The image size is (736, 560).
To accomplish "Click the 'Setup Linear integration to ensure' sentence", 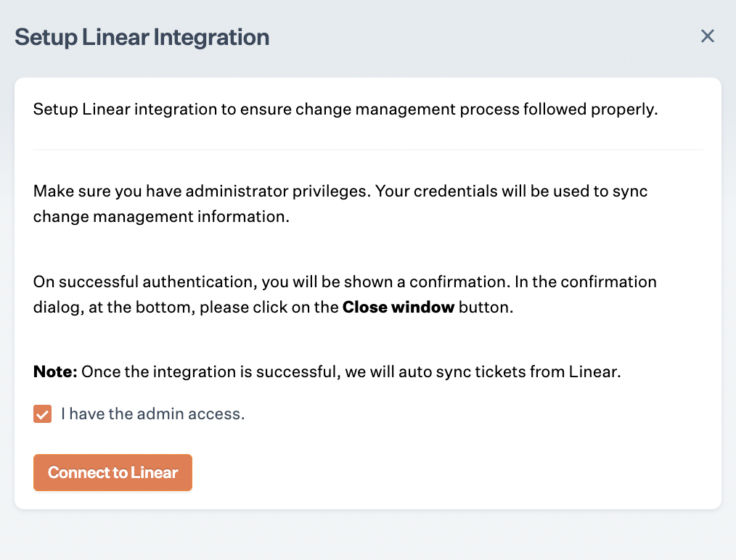I will [345, 110].
